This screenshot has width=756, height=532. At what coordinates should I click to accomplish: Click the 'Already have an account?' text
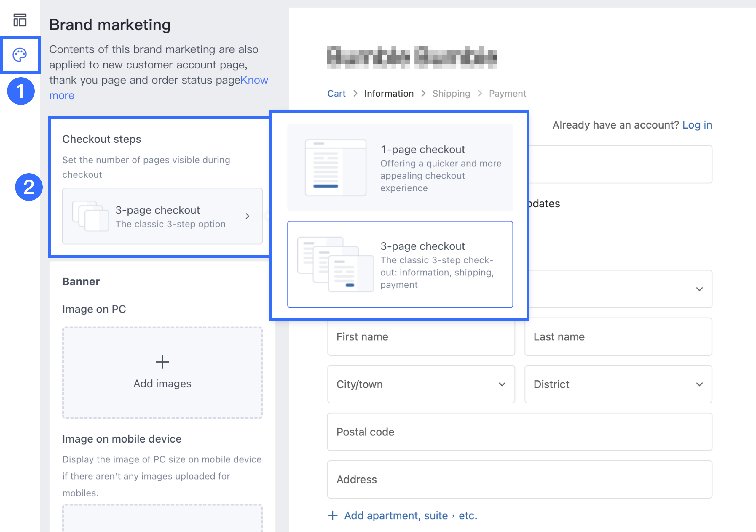pyautogui.click(x=616, y=125)
